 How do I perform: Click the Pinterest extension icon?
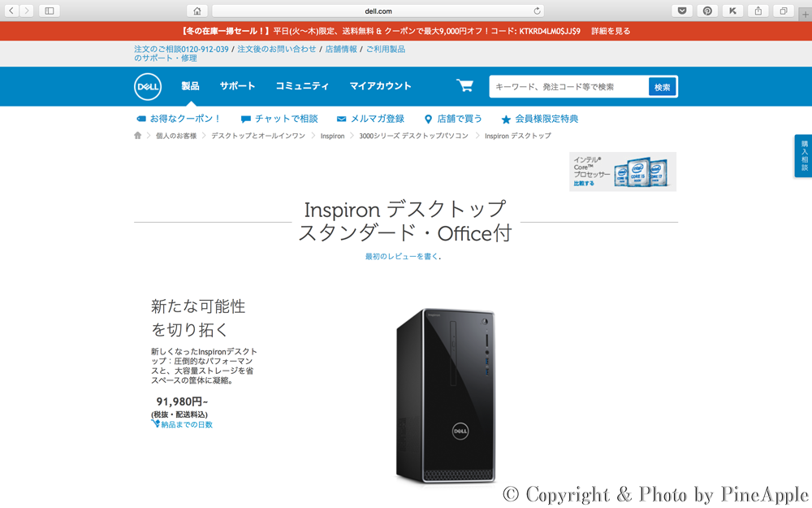(707, 11)
